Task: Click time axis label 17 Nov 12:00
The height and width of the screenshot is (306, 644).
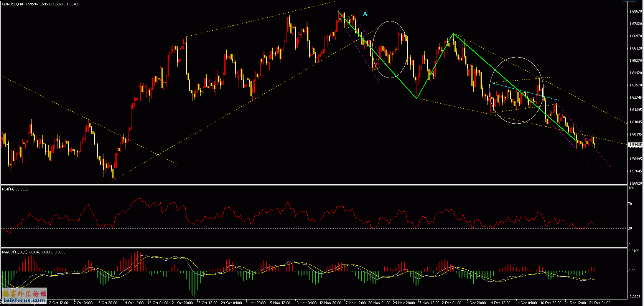Action: click(356, 303)
